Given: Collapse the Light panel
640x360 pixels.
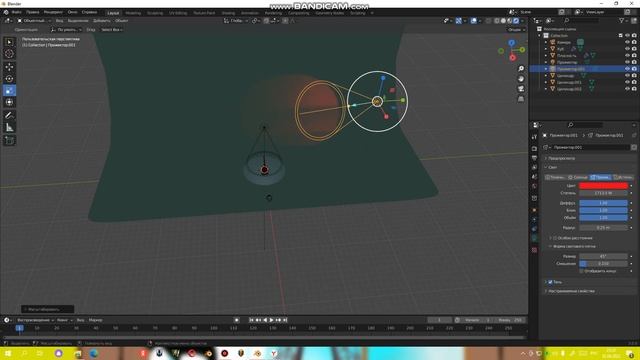Looking at the screenshot, I should [546, 167].
